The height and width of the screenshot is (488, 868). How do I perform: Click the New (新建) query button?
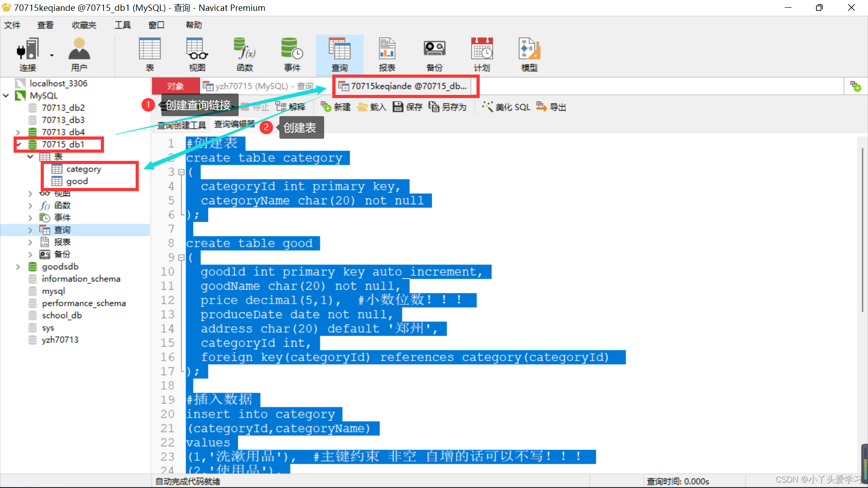pos(336,107)
